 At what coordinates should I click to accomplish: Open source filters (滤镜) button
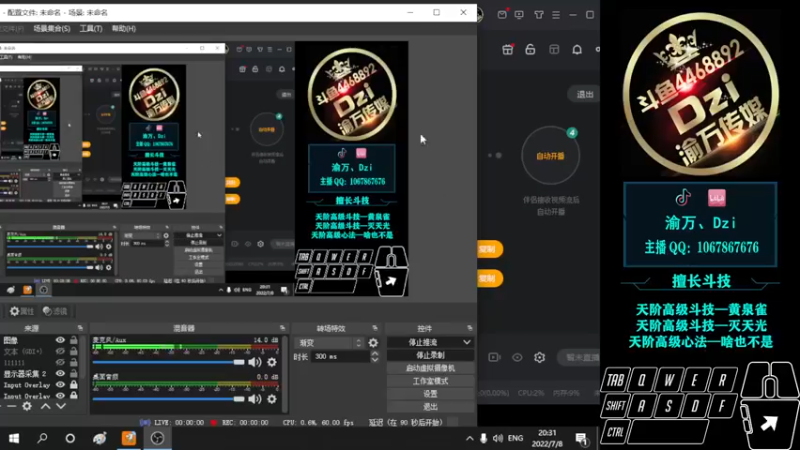pos(55,311)
